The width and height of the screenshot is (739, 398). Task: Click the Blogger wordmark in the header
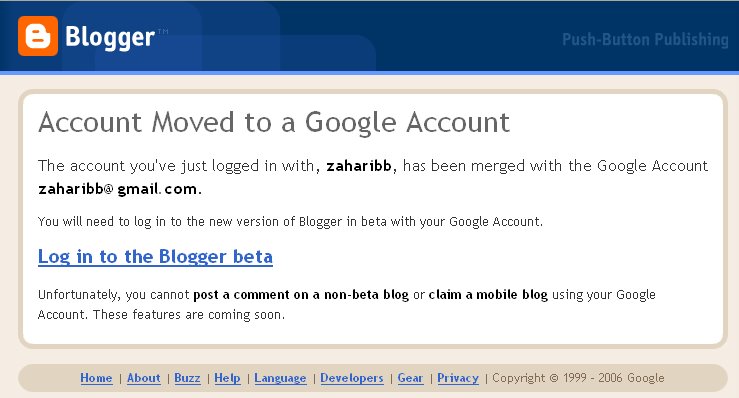[110, 38]
